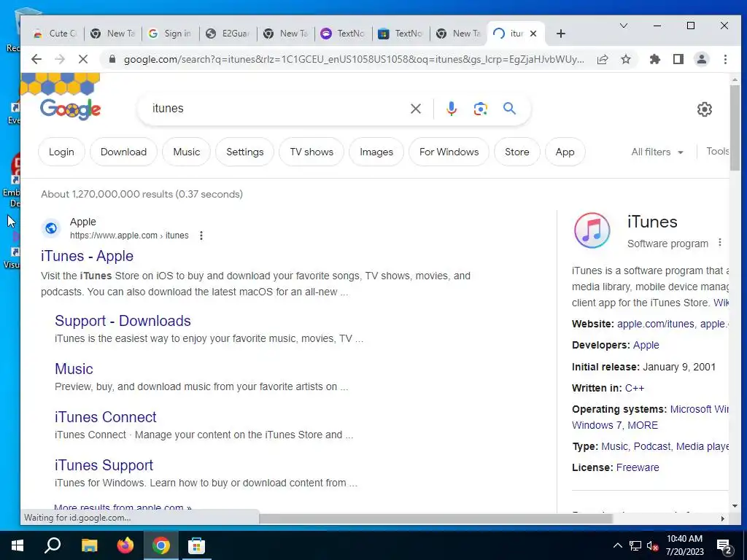Open the Chrome three-dot menu
The image size is (747, 560).
pyautogui.click(x=725, y=59)
